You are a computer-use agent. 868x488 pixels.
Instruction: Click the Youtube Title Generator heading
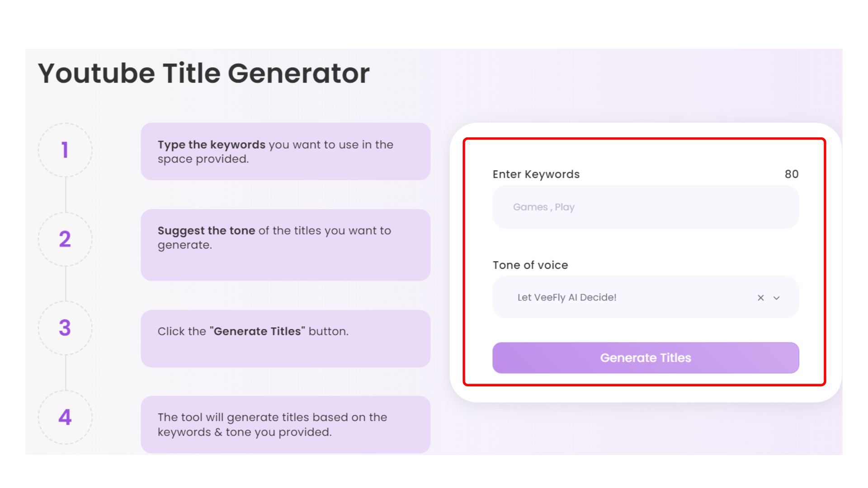(204, 73)
